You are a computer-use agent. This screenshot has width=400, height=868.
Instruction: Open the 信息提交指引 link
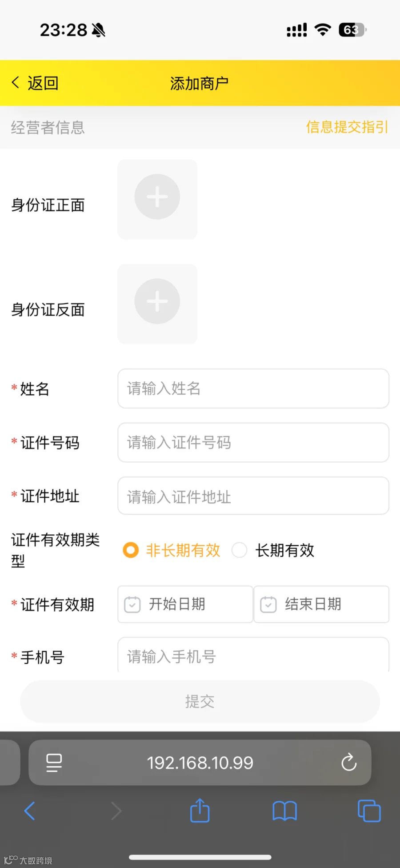[347, 127]
